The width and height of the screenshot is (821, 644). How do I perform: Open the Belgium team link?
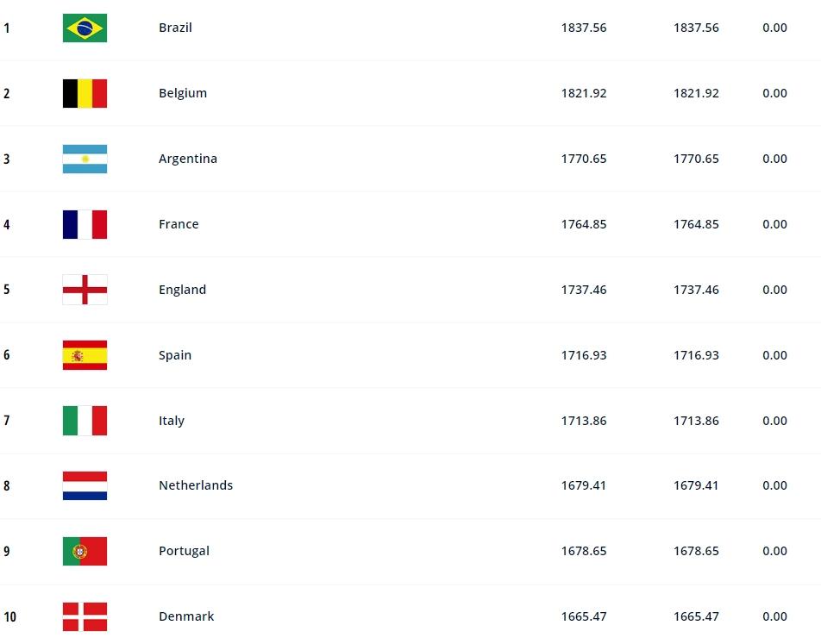(x=183, y=93)
